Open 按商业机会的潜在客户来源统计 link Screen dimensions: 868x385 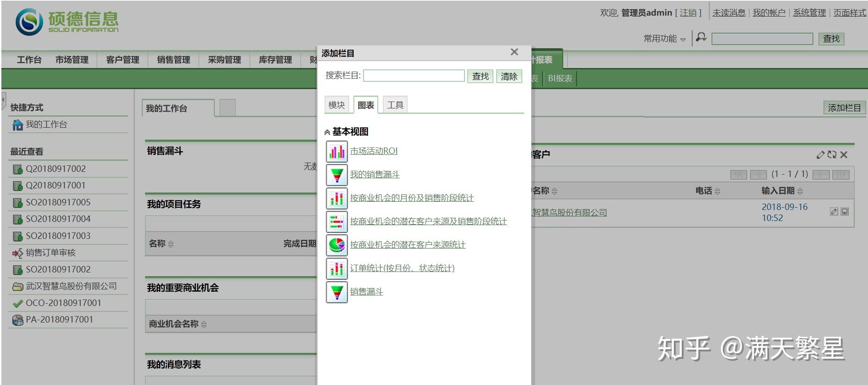pyautogui.click(x=408, y=245)
